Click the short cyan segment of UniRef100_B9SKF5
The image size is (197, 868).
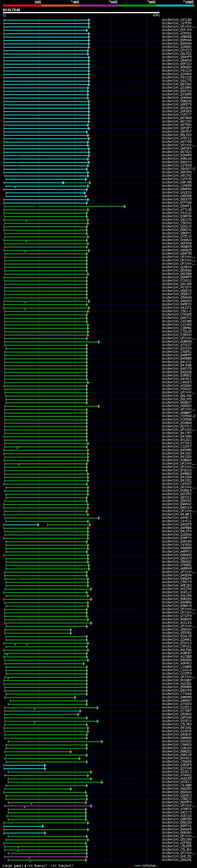(x=21, y=525)
